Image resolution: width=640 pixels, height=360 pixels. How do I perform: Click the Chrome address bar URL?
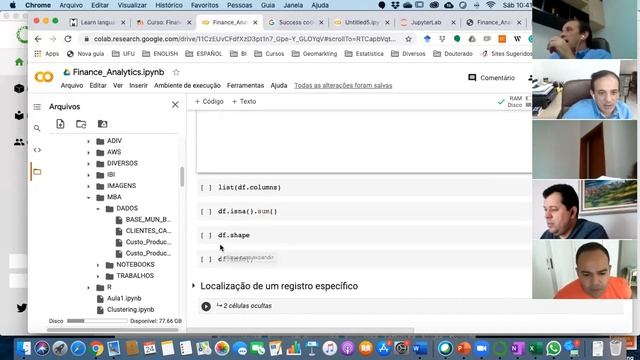click(x=244, y=39)
